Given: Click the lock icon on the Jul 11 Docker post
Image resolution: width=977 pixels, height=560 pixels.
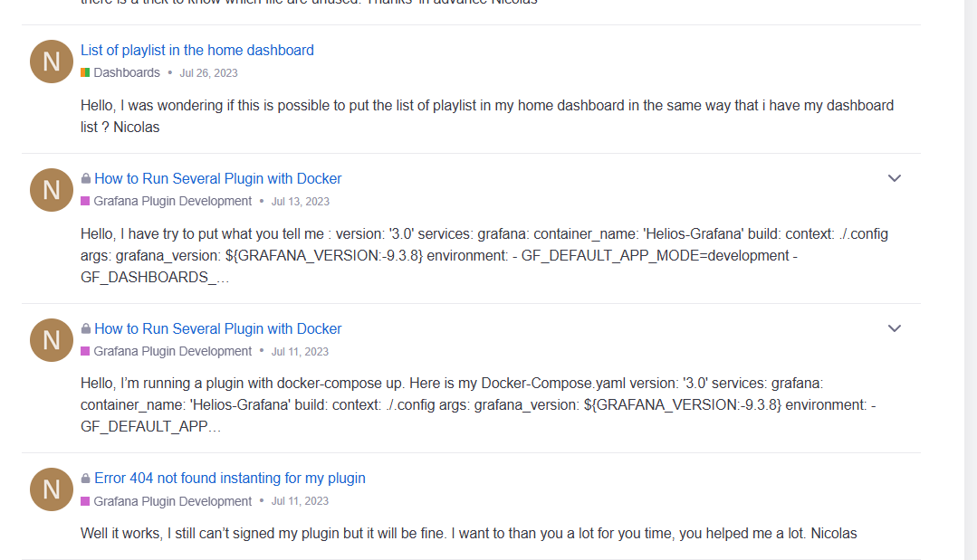Looking at the screenshot, I should [86, 329].
